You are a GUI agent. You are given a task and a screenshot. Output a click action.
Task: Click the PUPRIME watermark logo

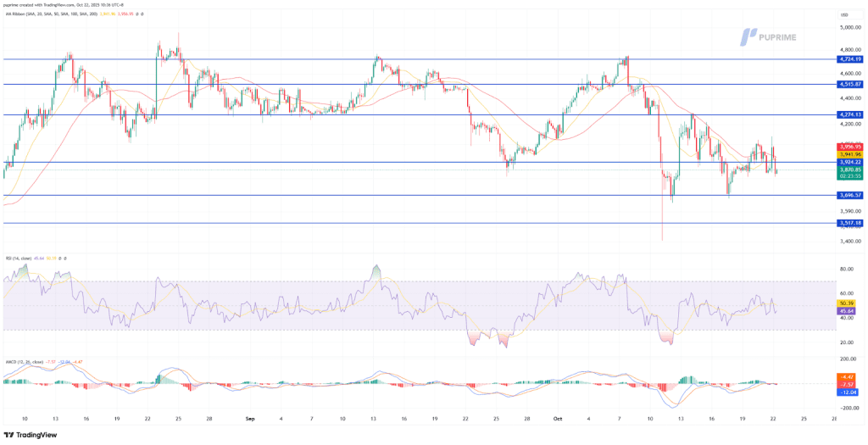coord(772,36)
